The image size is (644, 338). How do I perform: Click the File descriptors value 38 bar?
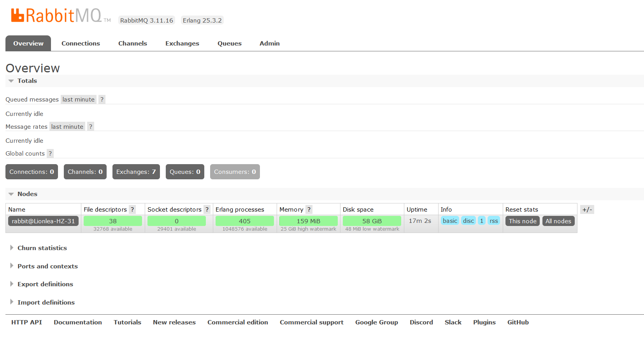tap(113, 221)
